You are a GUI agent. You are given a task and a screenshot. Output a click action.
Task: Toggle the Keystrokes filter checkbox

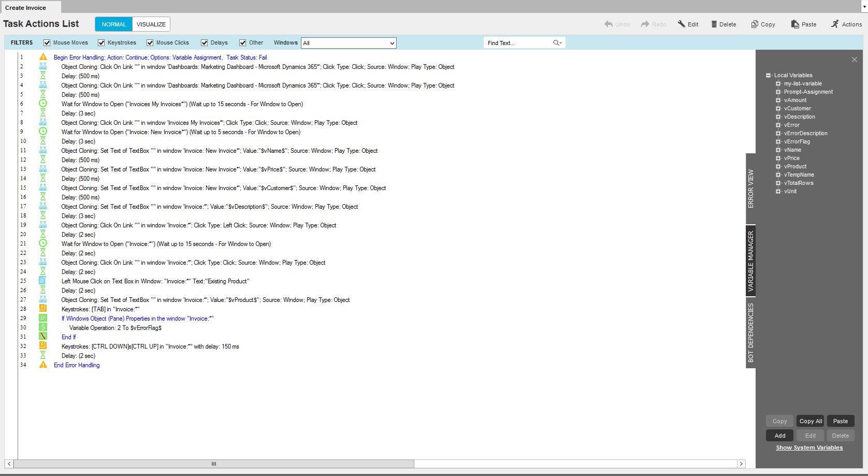(102, 43)
